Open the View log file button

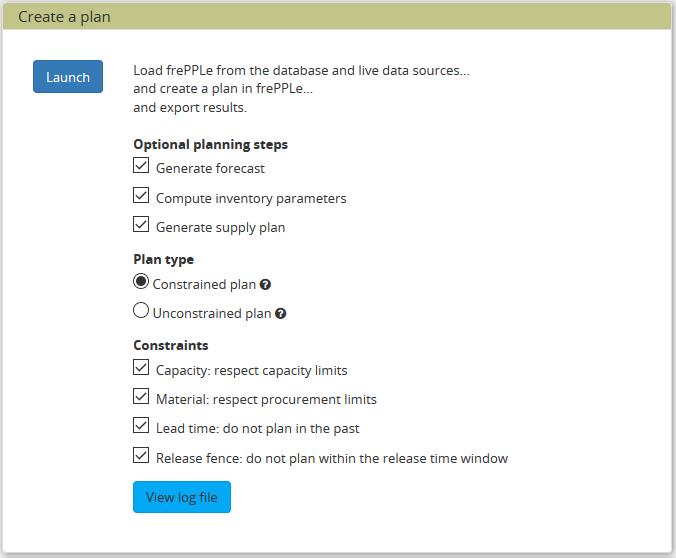pos(181,497)
